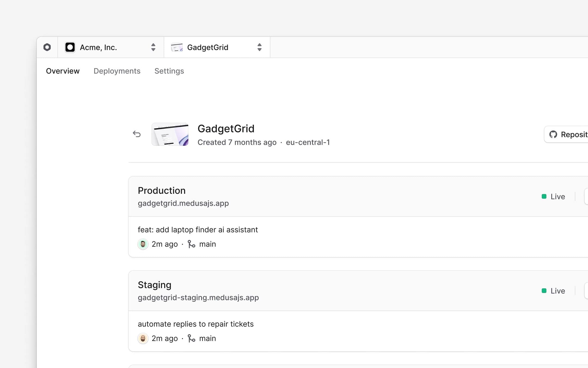Click the author avatar on the Production commit
This screenshot has width=588, height=368.
point(143,244)
